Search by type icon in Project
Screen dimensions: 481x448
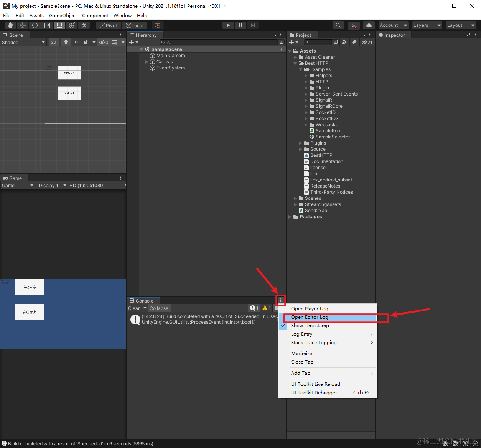coord(344,42)
